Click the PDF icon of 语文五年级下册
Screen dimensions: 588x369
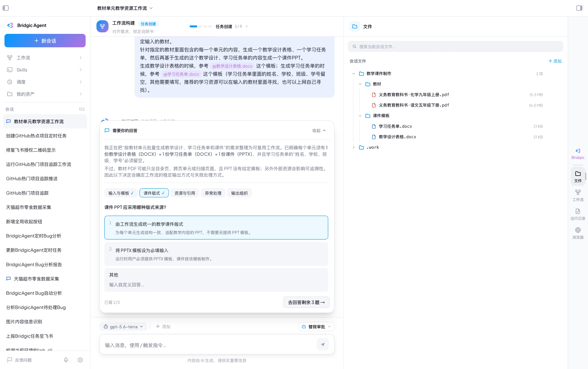point(374,105)
